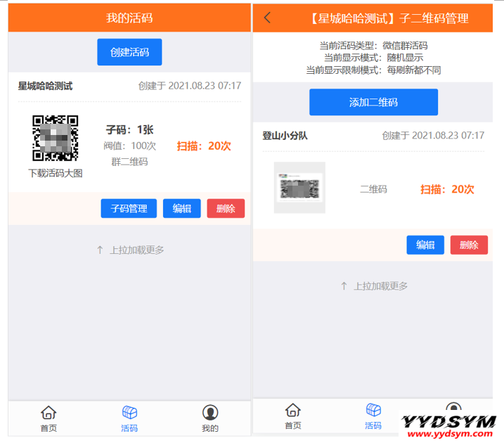The width and height of the screenshot is (504, 443).
Task: Tap the 活码 box icon in left panel
Action: [x=129, y=412]
